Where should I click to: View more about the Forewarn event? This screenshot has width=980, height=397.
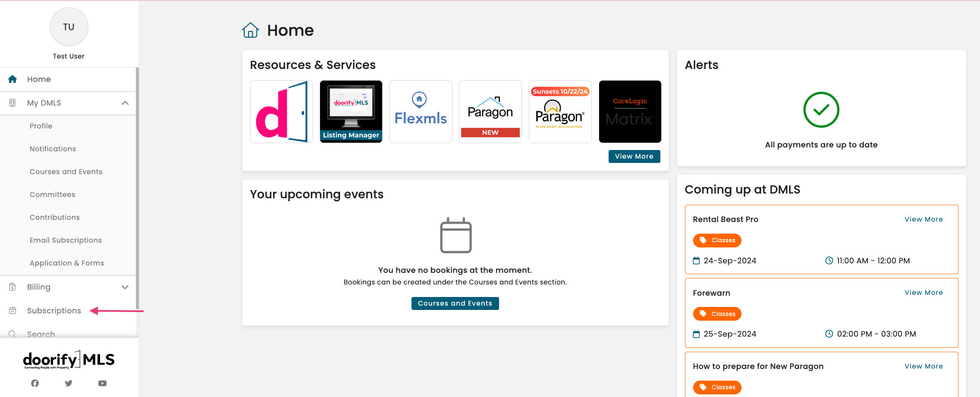point(923,293)
